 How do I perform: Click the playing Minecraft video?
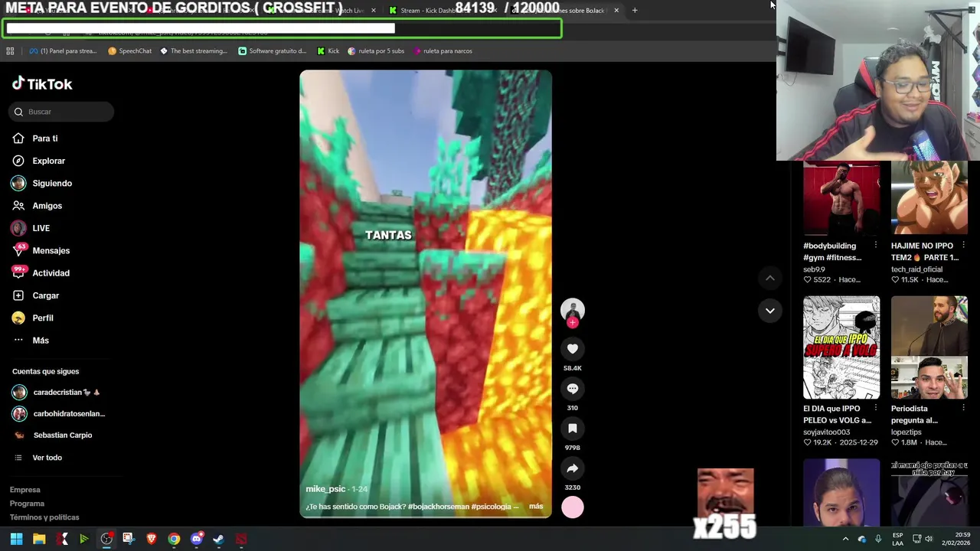point(426,294)
